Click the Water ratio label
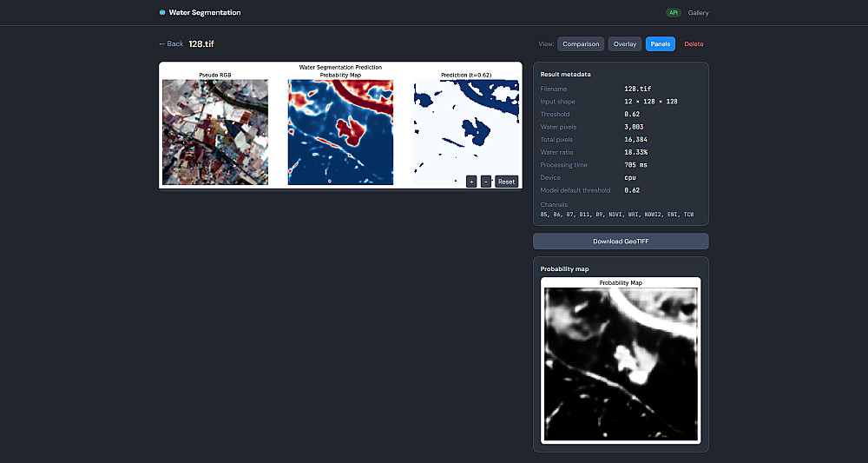Viewport: 868px width, 463px height. (x=557, y=152)
